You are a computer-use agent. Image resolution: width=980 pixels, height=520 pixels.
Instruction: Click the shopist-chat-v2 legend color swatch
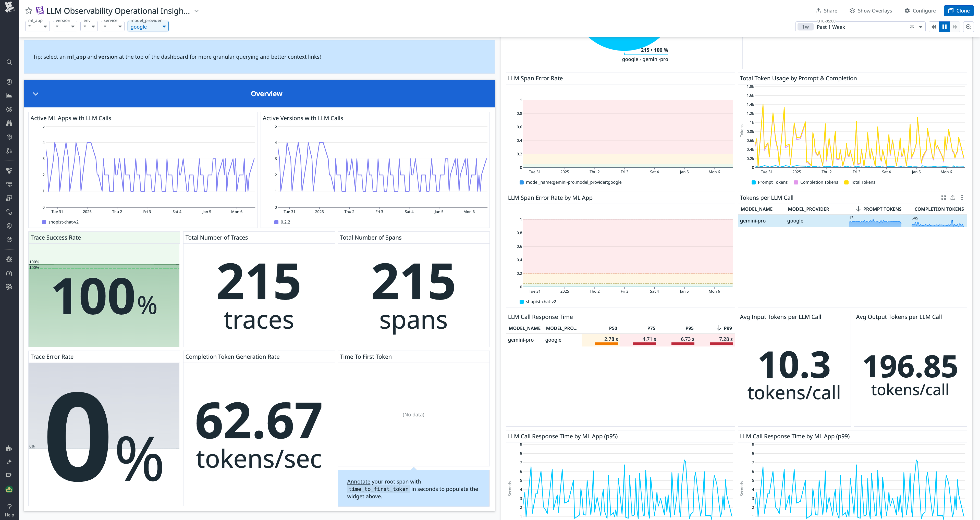[x=44, y=222]
